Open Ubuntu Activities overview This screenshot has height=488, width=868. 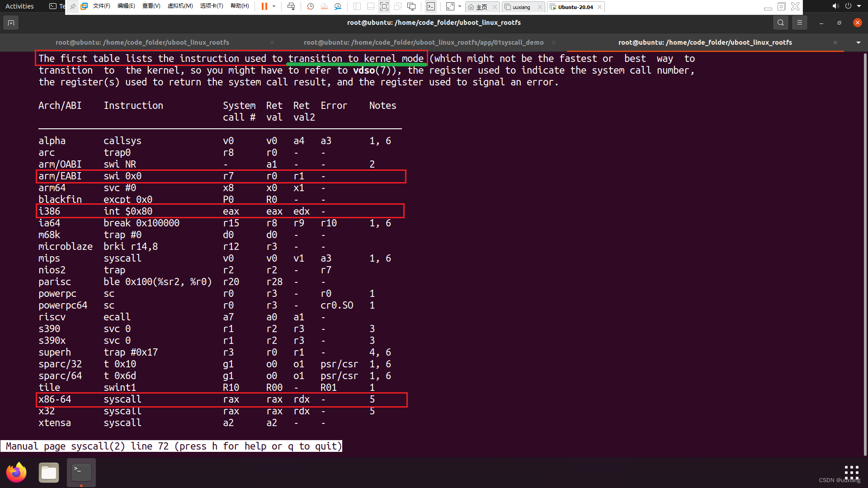(19, 6)
